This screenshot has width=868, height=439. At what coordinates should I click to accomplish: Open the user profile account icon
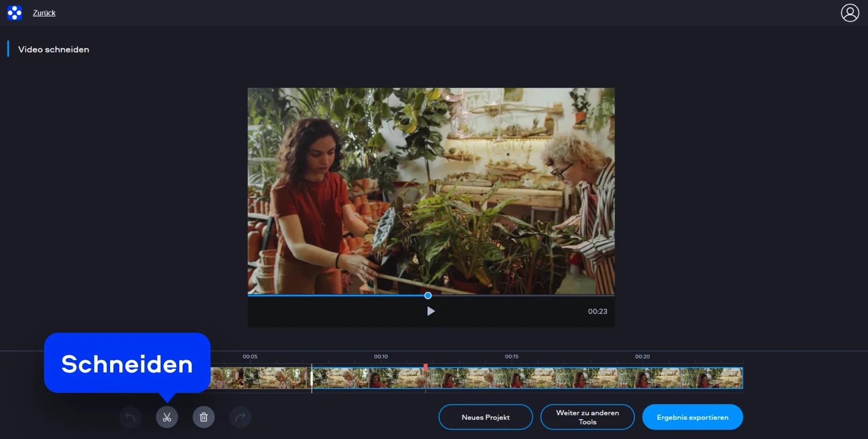tap(850, 13)
